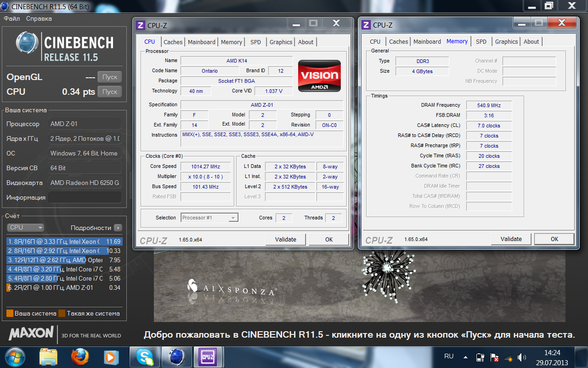588x368 pixels.
Task: Switch to SPD tab in left CPU-Z
Action: click(x=256, y=42)
